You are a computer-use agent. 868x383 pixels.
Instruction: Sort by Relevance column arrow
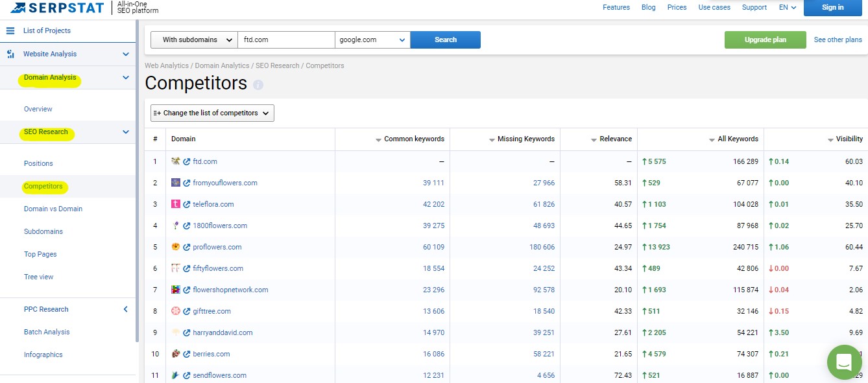point(594,139)
